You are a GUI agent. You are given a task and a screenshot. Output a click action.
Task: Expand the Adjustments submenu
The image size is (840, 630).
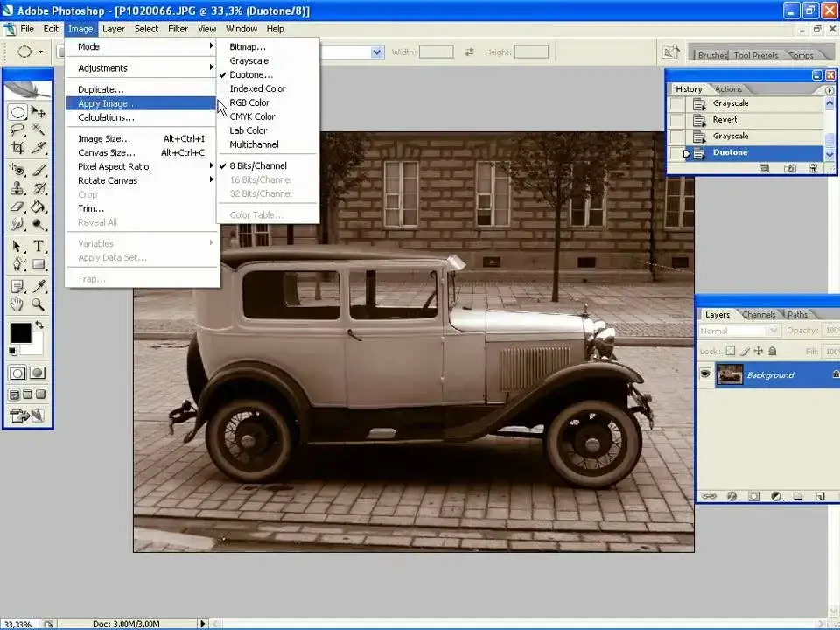pos(105,67)
